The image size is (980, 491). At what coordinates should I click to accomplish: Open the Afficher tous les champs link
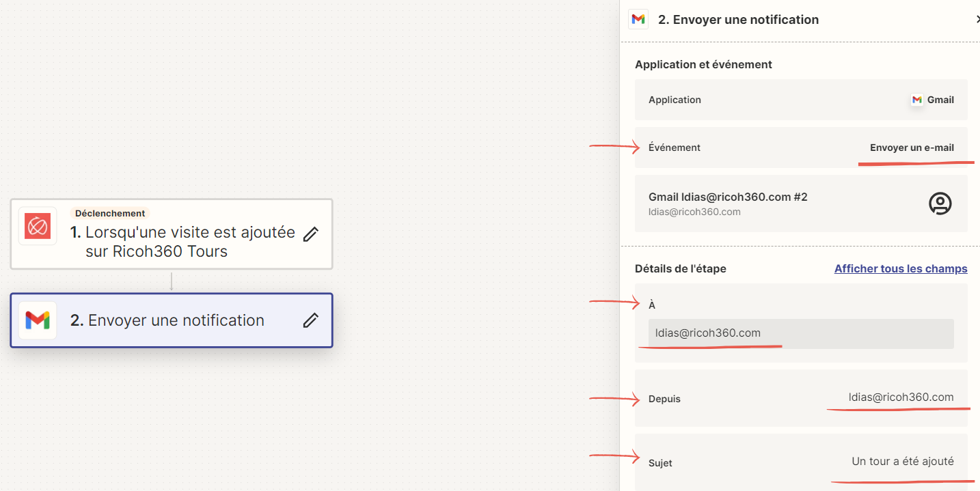pos(901,268)
